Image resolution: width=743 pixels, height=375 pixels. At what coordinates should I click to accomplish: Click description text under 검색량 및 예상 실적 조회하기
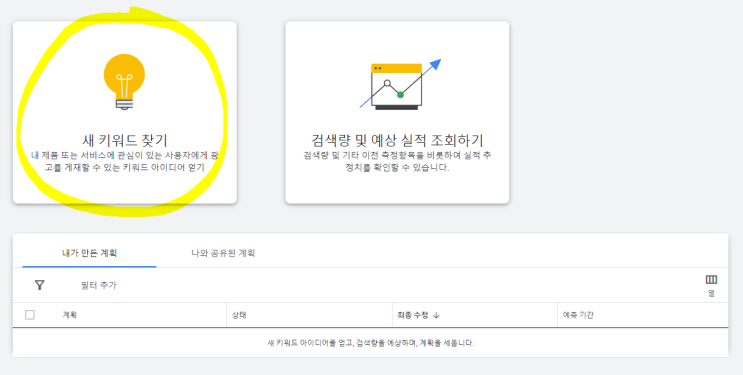(x=397, y=161)
